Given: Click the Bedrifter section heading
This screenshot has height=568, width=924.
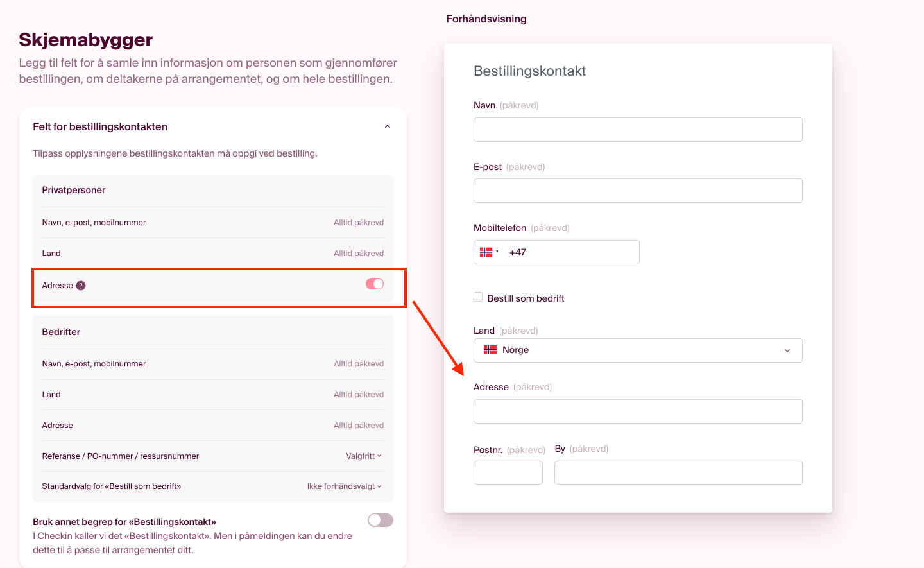Looking at the screenshot, I should [x=61, y=332].
